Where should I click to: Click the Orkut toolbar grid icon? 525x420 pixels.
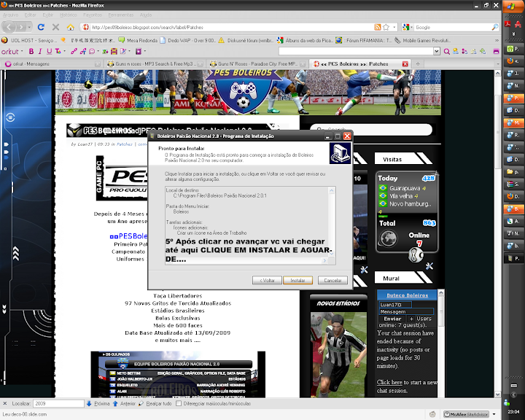coord(114,51)
